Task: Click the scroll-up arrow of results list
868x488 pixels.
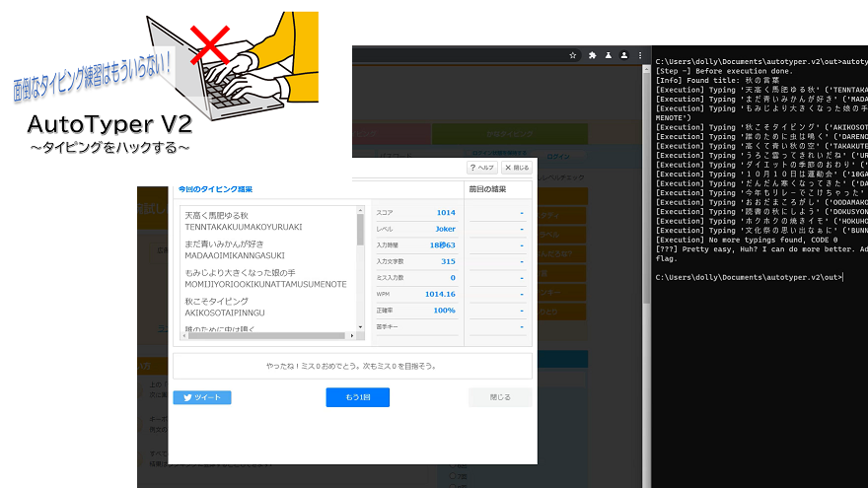Action: pyautogui.click(x=360, y=211)
